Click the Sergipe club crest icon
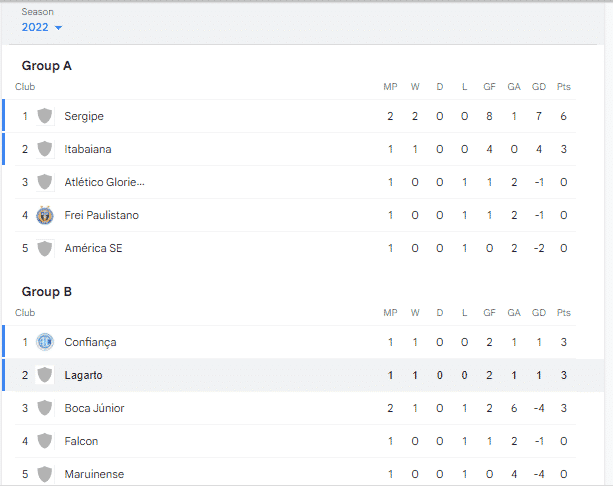Viewport: 613px width, 489px height. (x=45, y=116)
